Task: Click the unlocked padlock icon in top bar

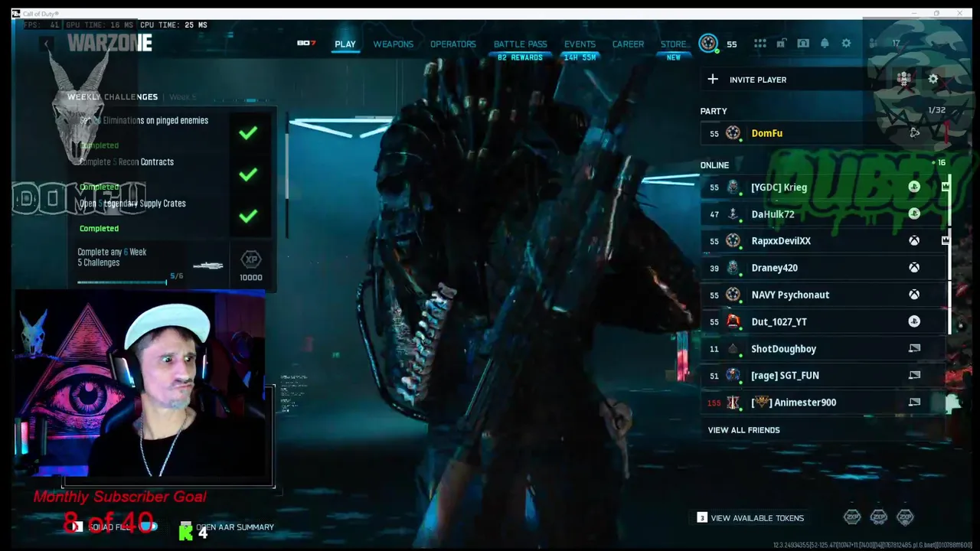Action: coord(781,44)
